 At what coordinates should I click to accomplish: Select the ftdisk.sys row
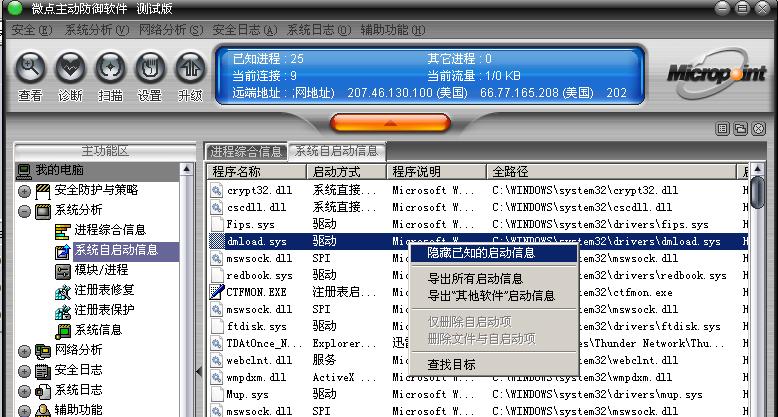click(x=478, y=327)
